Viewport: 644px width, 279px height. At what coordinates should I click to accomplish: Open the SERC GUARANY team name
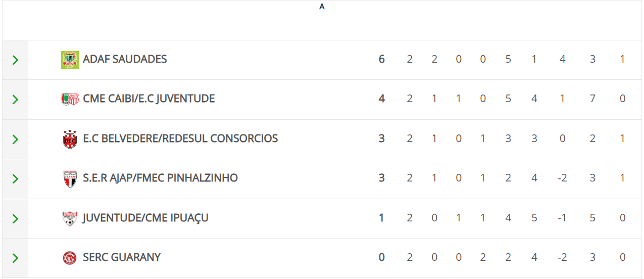click(x=122, y=257)
